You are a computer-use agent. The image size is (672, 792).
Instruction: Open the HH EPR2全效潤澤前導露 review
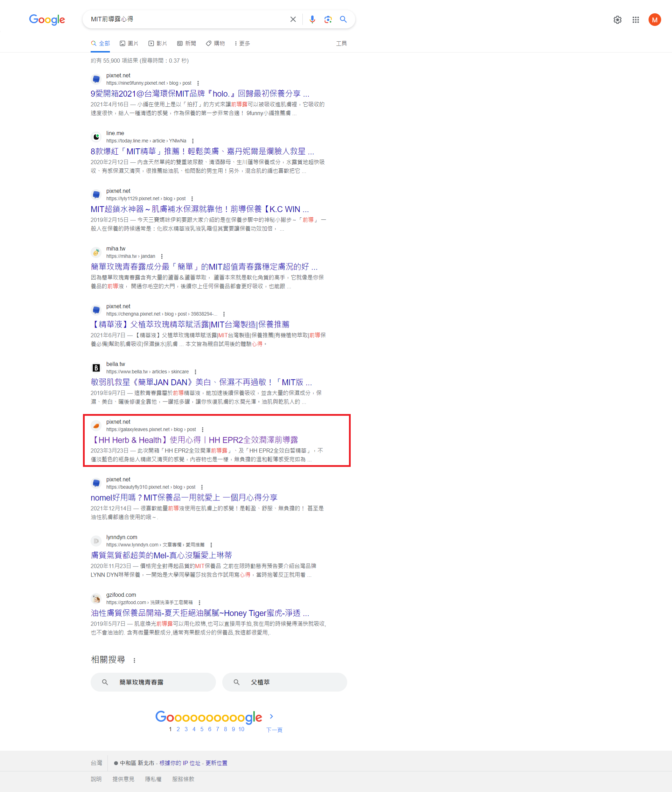click(194, 440)
